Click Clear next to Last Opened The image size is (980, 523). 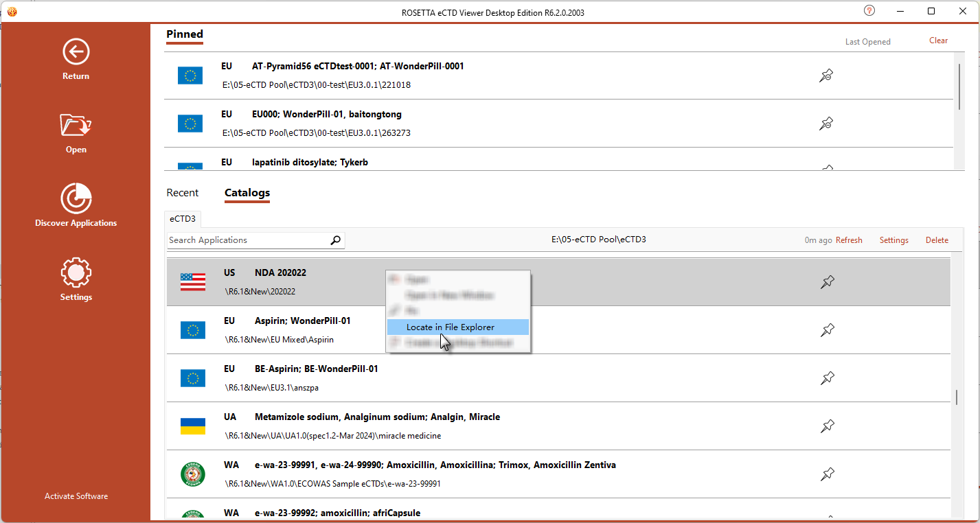(x=938, y=40)
